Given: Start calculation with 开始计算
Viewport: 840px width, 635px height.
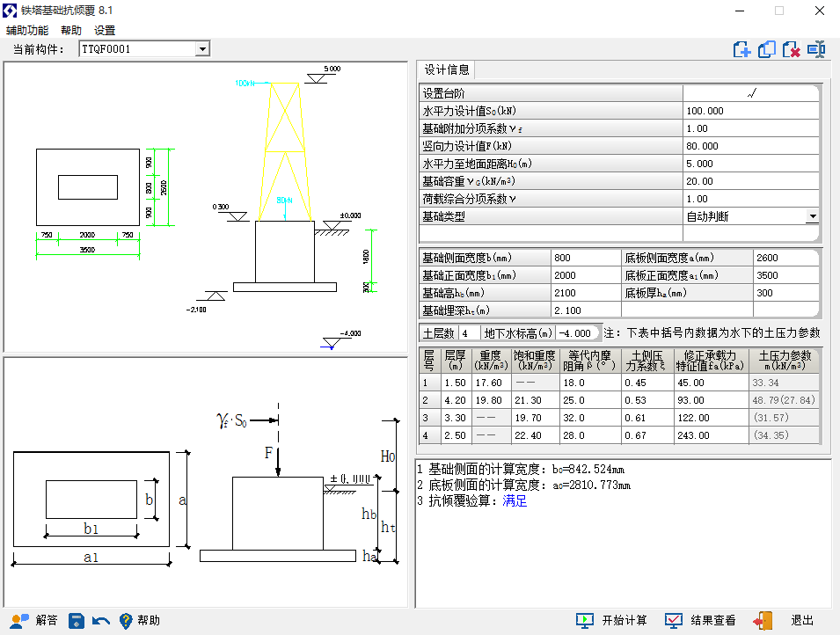Looking at the screenshot, I should (x=611, y=621).
